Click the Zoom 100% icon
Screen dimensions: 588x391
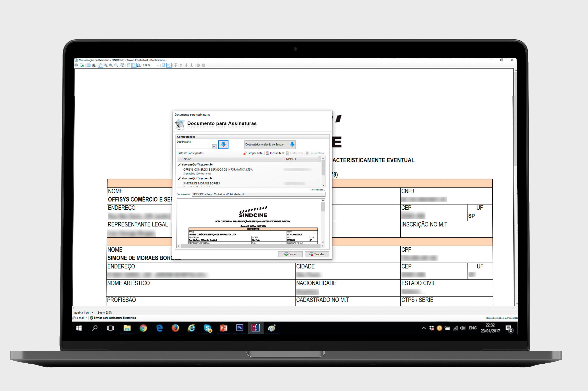point(139,65)
